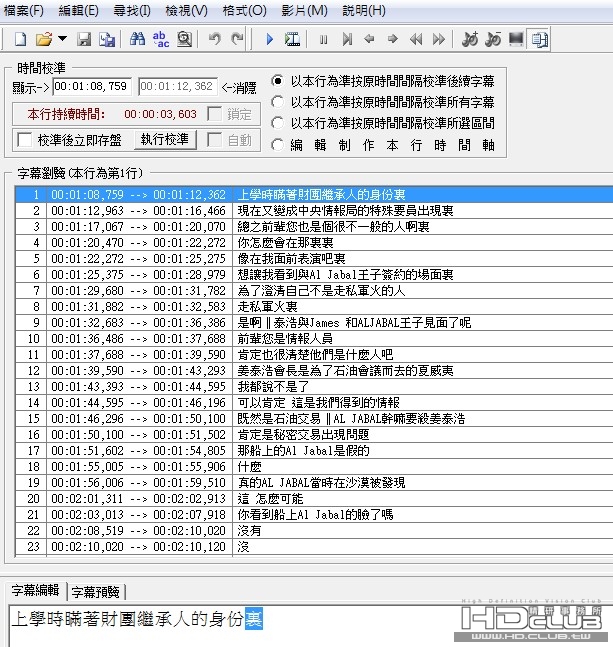Click the left arrow step back icon

370,39
